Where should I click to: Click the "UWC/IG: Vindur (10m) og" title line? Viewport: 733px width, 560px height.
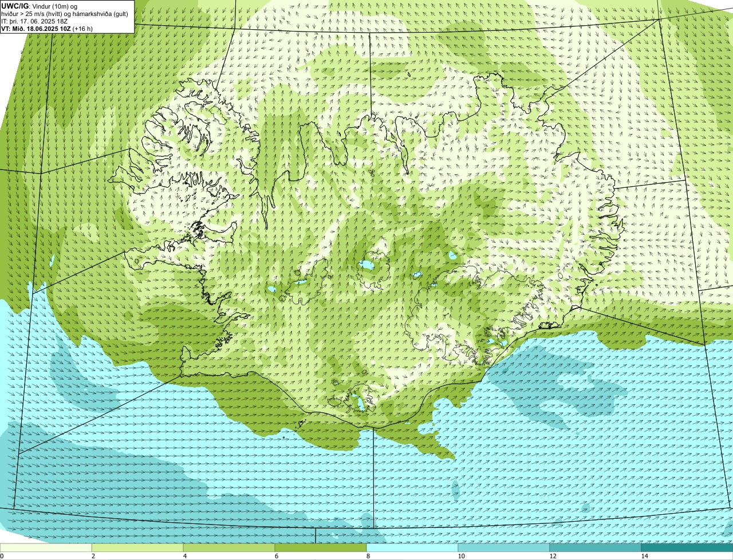tap(40, 6)
